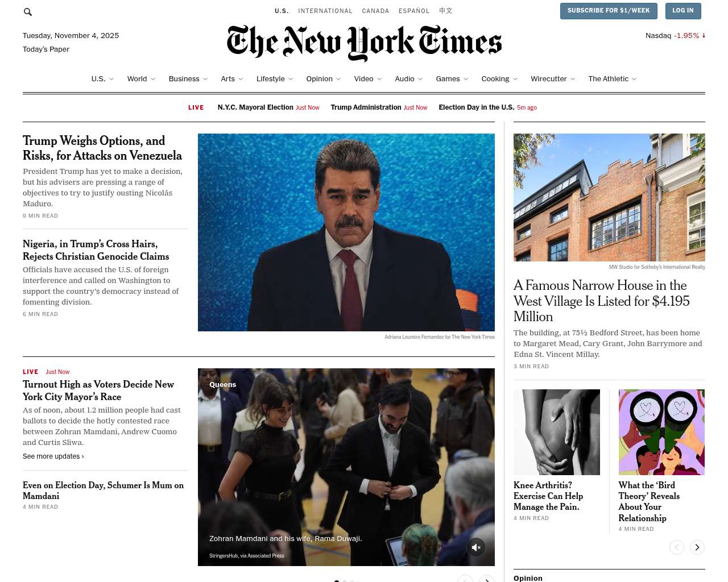Expand the World section menu

141,79
